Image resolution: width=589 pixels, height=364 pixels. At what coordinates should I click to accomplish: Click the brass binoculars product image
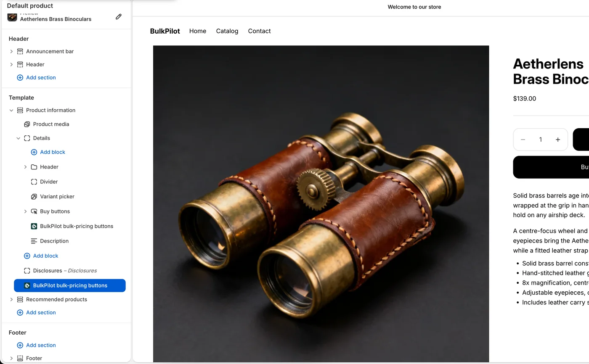321,204
